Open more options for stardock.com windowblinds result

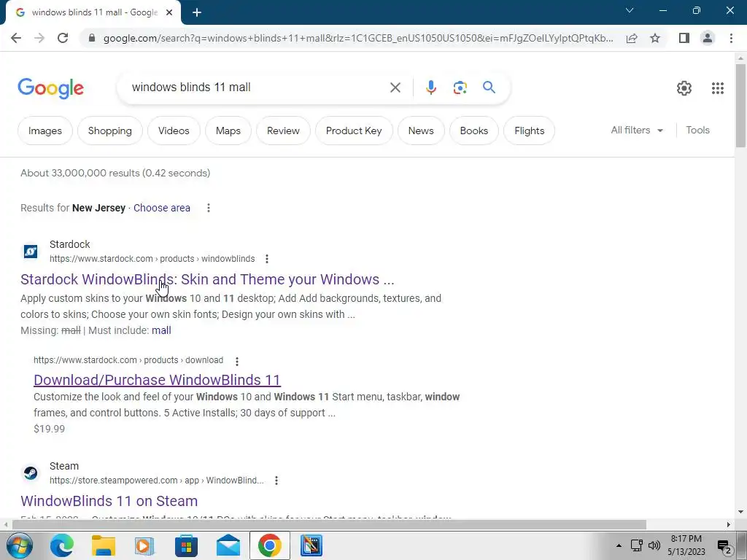point(267,259)
